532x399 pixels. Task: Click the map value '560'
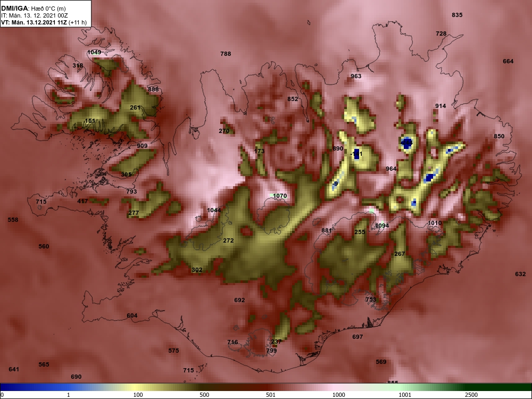coord(44,247)
